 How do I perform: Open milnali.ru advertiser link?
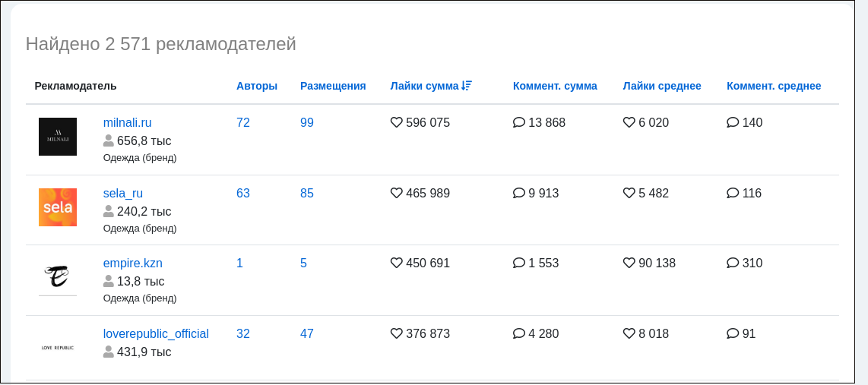(128, 122)
